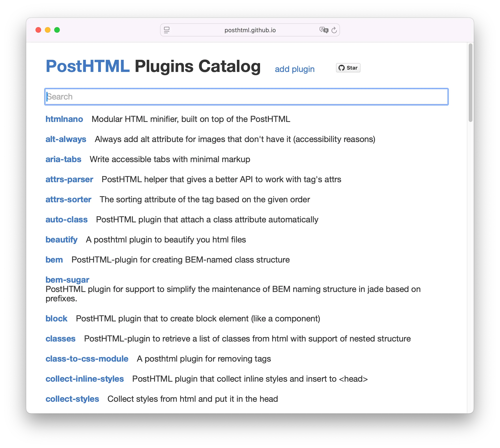The width and height of the screenshot is (500, 448).
Task: Reload the page via the refresh icon
Action: coord(334,30)
